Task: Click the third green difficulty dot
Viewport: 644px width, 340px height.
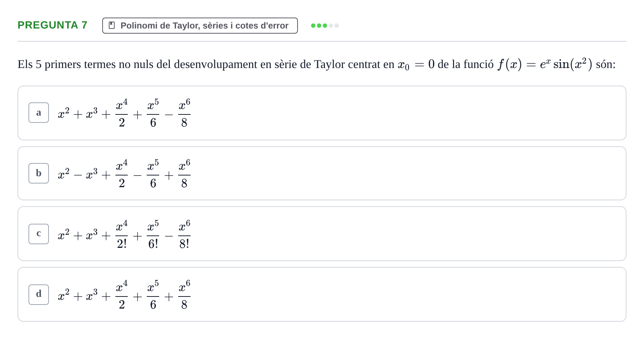Action: coord(325,26)
